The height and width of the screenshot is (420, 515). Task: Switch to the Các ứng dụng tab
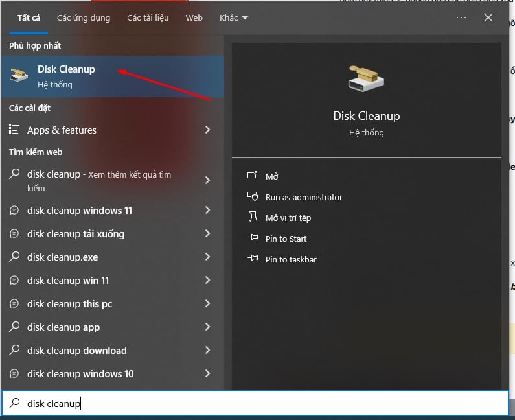[x=84, y=17]
